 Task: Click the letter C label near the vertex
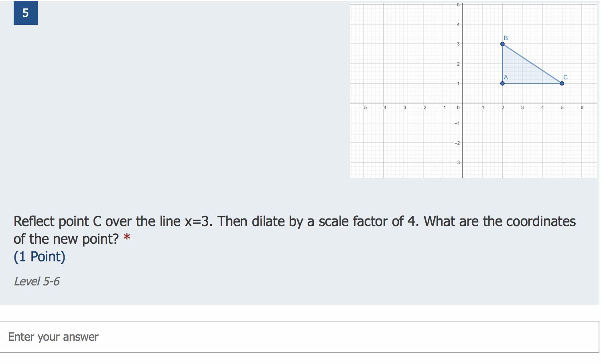point(565,77)
